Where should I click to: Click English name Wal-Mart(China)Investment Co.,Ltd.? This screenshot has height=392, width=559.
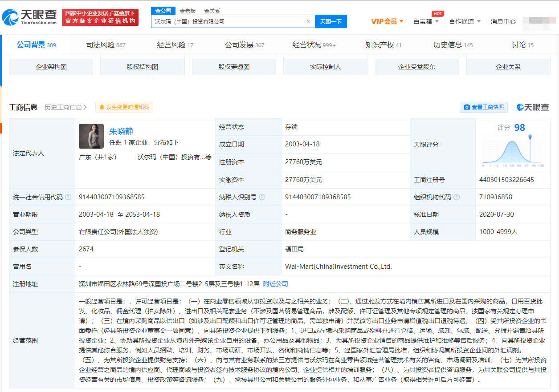tap(339, 267)
